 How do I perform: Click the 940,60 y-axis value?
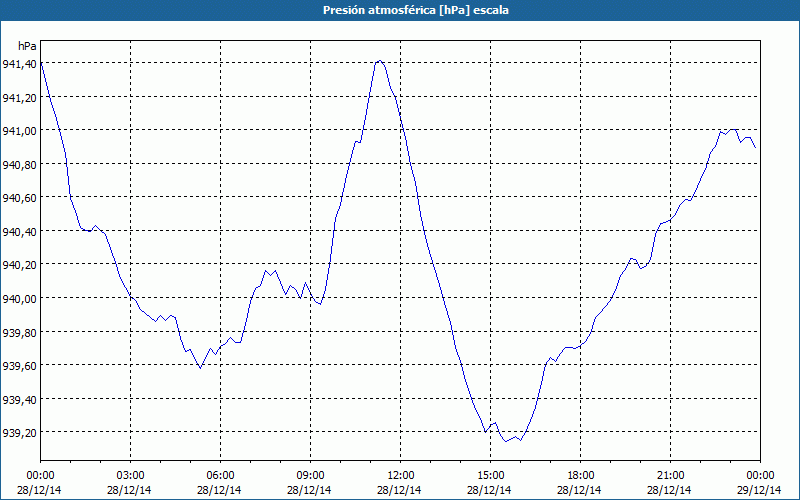coord(19,198)
